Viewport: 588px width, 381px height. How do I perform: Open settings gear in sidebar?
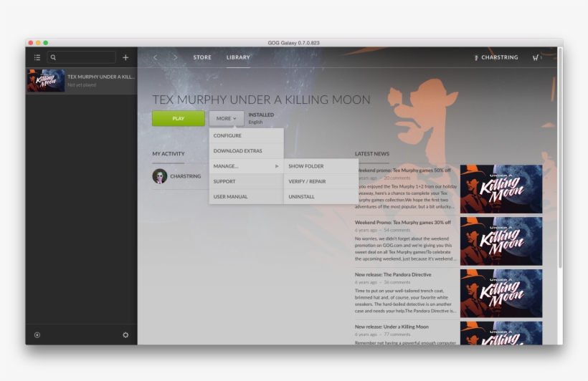pos(125,335)
